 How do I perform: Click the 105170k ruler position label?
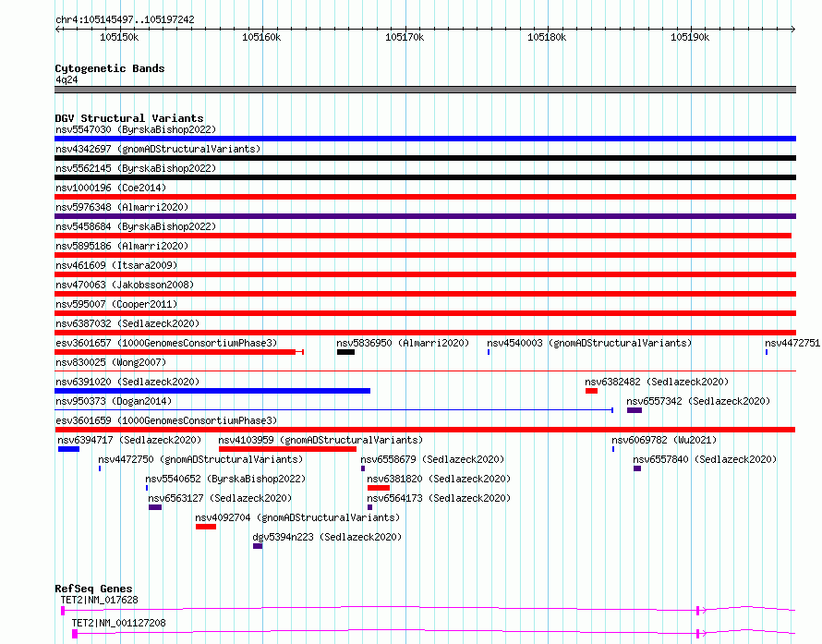pyautogui.click(x=404, y=37)
